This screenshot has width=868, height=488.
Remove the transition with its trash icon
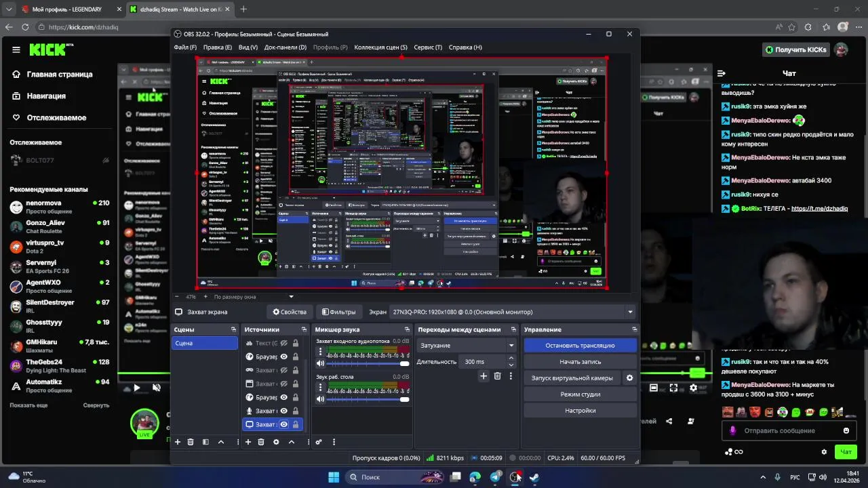click(x=497, y=376)
